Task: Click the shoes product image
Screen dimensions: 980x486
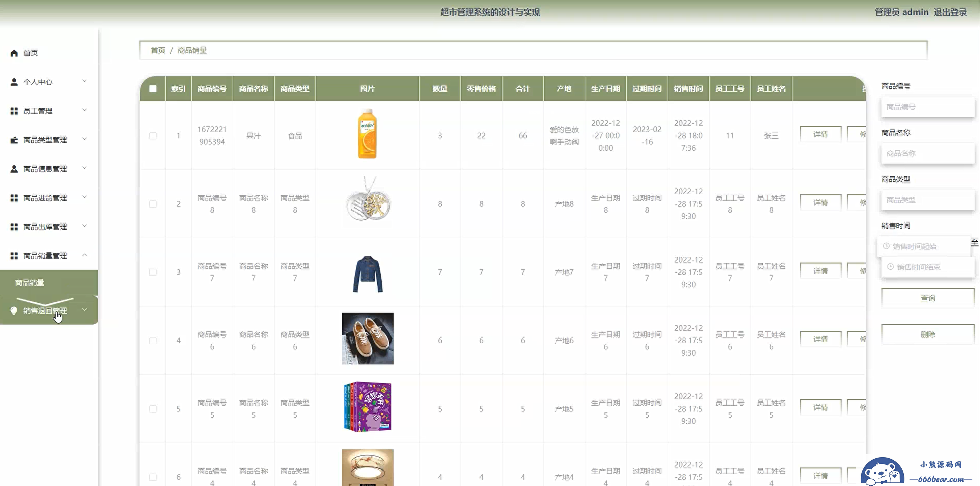Action: pyautogui.click(x=367, y=338)
